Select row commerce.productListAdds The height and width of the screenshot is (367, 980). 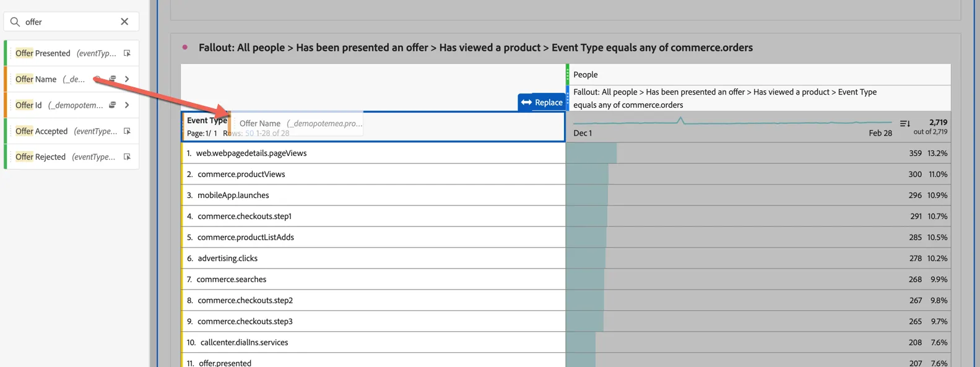373,237
